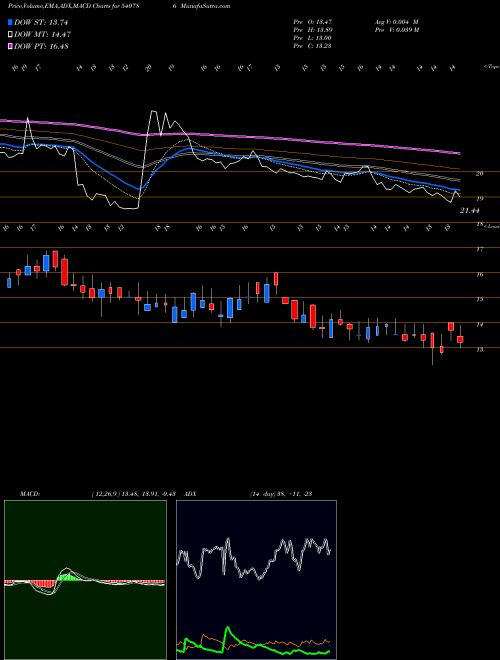Click the 'Pre H: 13.89' value
Image resolution: width=500 pixels, height=660 pixels.
pyautogui.click(x=312, y=30)
